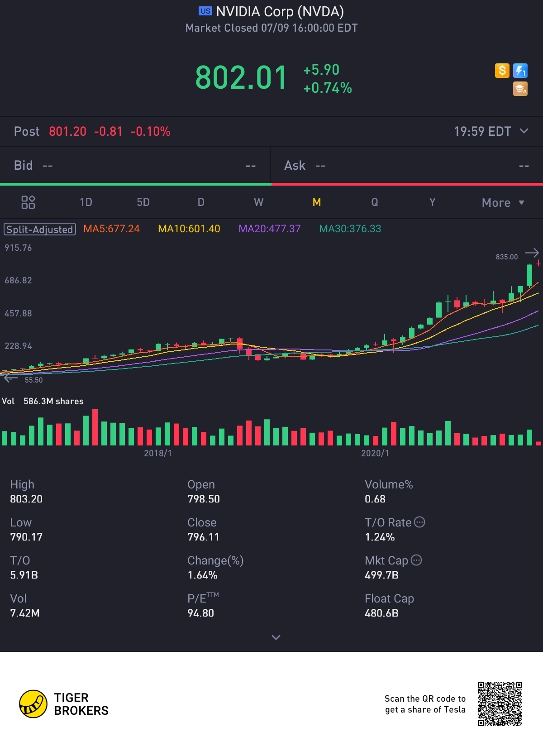
Task: Tap the left arrow near 55.50
Action: 11,378
